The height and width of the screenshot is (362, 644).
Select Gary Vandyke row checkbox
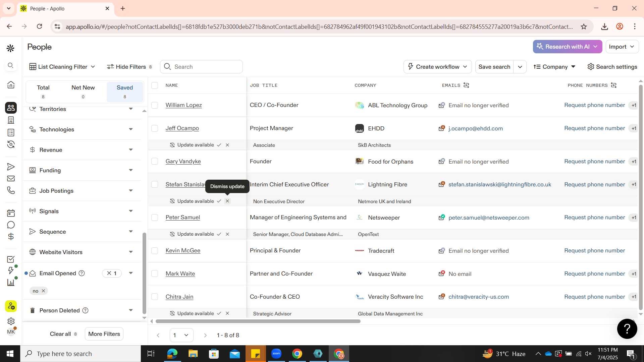click(155, 161)
